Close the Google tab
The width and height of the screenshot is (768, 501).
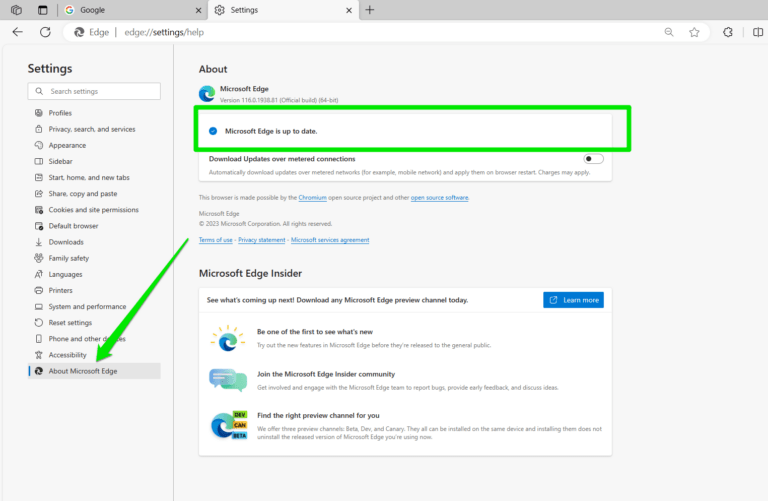click(x=198, y=10)
